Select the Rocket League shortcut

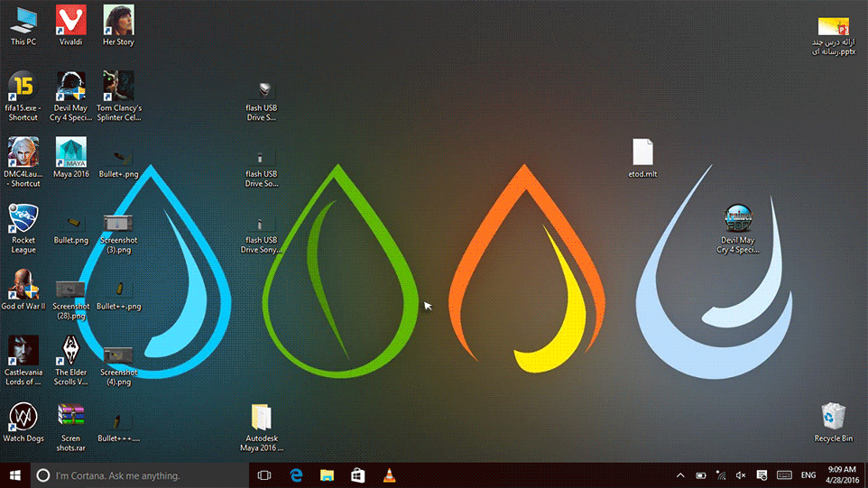(x=23, y=228)
